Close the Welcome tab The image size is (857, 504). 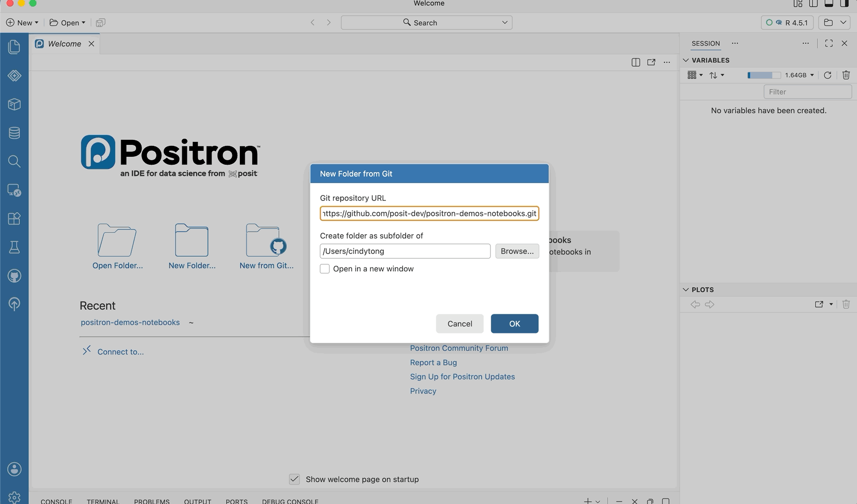tap(91, 44)
